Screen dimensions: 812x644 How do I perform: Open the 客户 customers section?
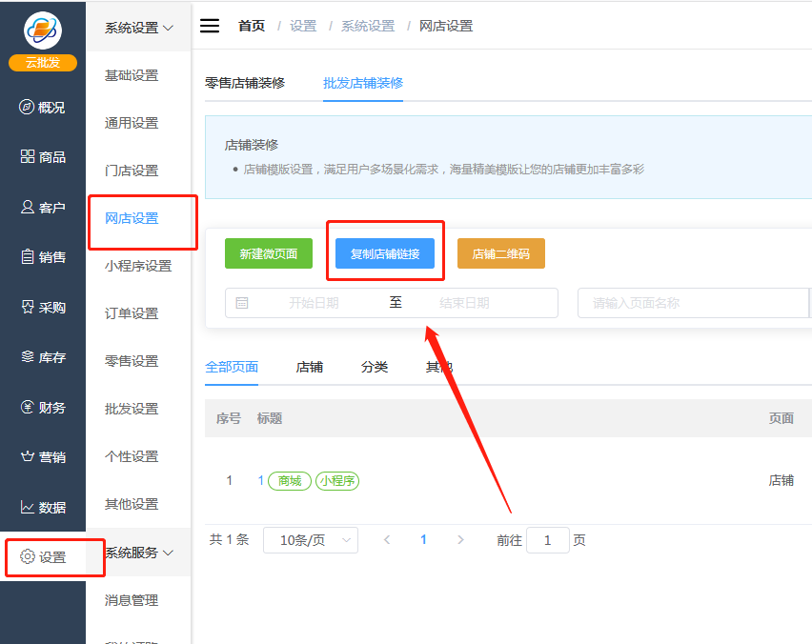(x=42, y=207)
